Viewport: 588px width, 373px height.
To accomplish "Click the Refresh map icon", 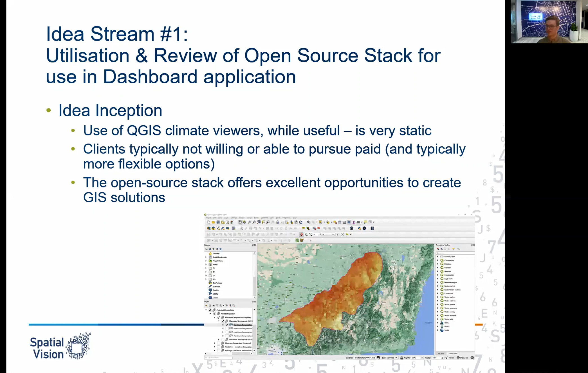I will [301, 222].
